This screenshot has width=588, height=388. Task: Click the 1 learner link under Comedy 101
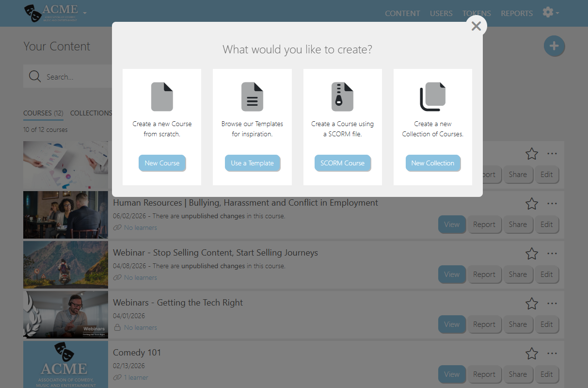[136, 377]
